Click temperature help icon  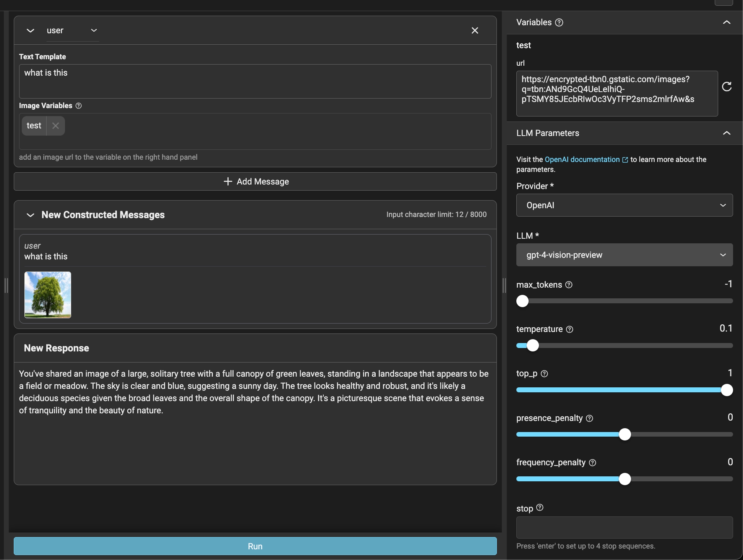[569, 329]
